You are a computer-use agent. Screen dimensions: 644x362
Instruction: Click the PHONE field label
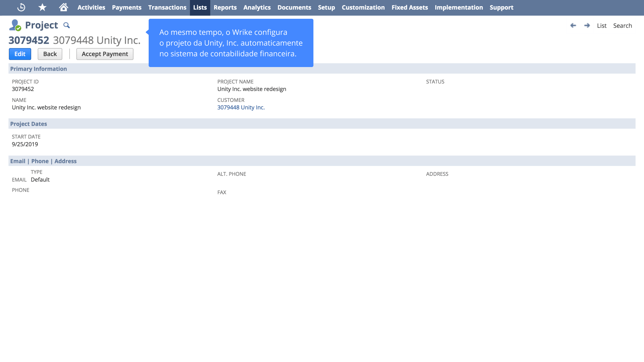coord(20,190)
